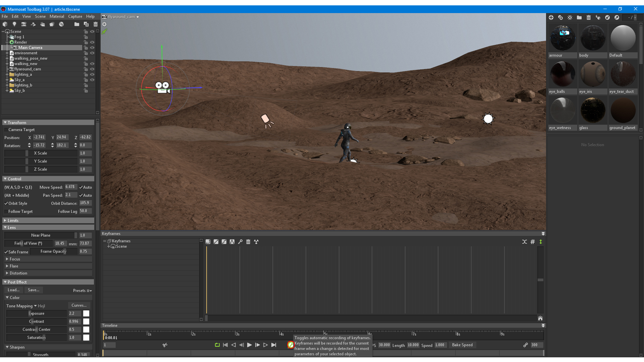
Task: Open the Help menu
Action: [x=90, y=16]
